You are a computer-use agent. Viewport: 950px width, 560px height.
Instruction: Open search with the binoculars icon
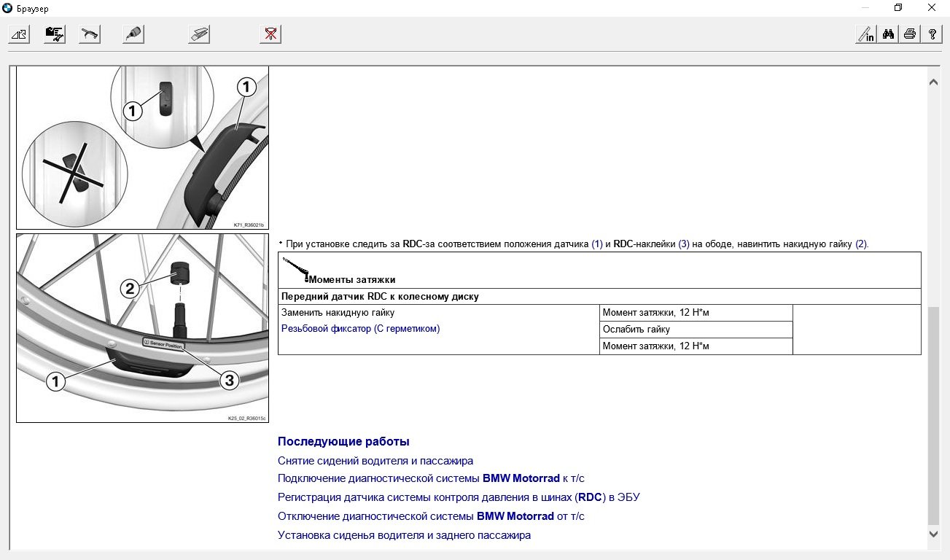888,34
